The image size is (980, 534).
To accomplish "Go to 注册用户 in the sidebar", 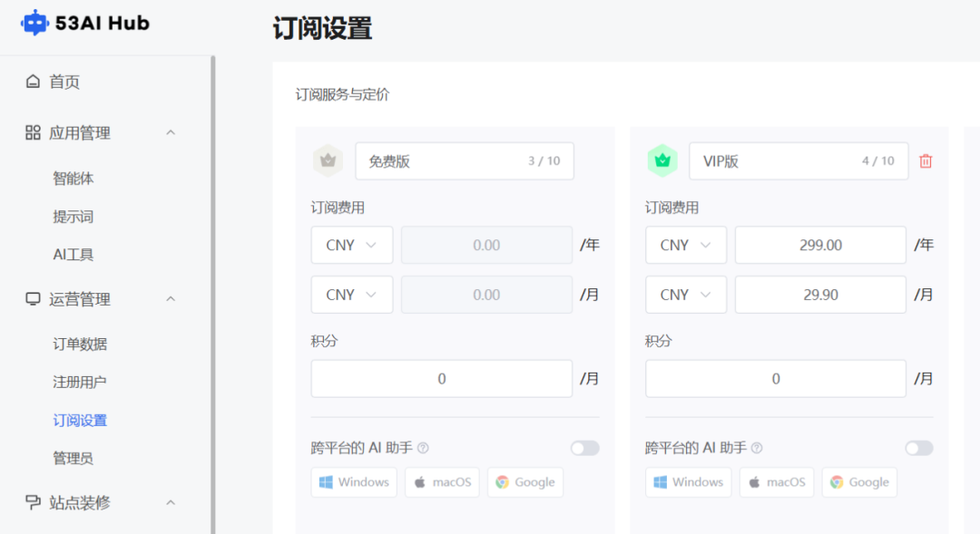I will pos(80,382).
